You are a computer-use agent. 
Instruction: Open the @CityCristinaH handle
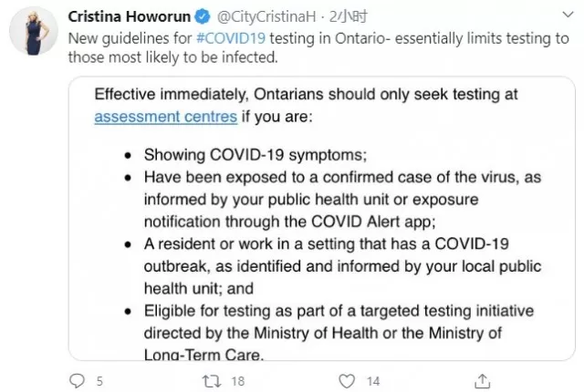coord(266,16)
